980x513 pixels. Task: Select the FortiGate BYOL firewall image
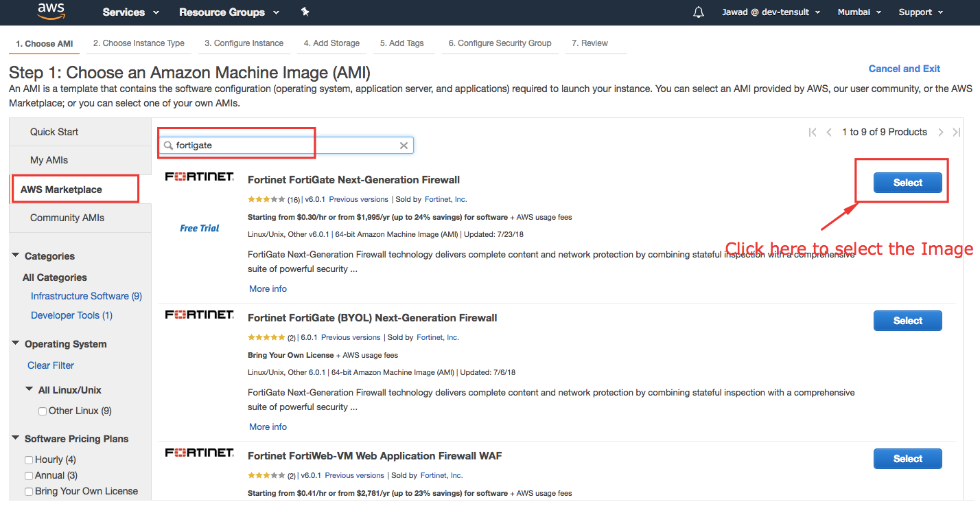tap(907, 321)
